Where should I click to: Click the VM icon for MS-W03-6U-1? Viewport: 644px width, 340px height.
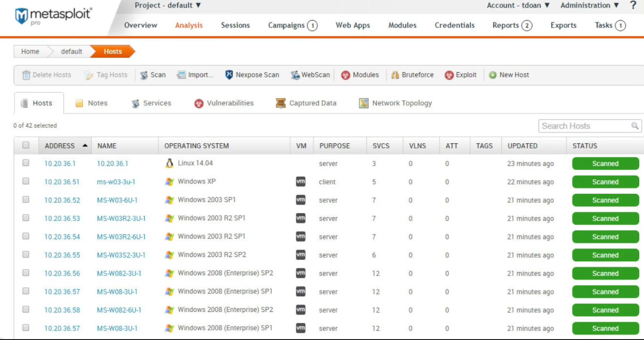click(301, 200)
